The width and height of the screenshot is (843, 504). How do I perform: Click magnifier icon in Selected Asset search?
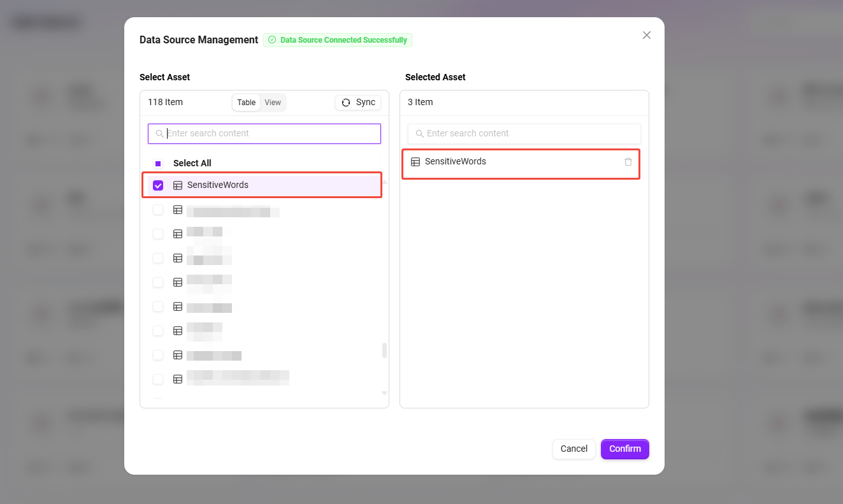pos(419,134)
